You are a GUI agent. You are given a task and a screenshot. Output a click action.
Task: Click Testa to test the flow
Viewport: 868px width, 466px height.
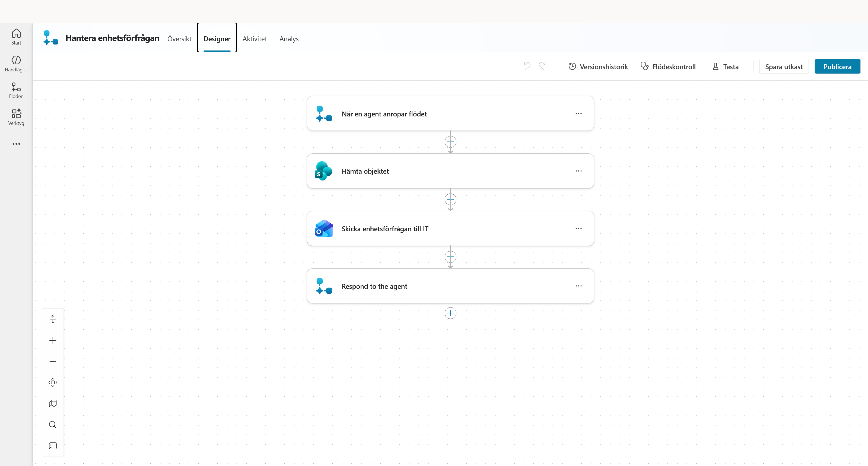[726, 66]
